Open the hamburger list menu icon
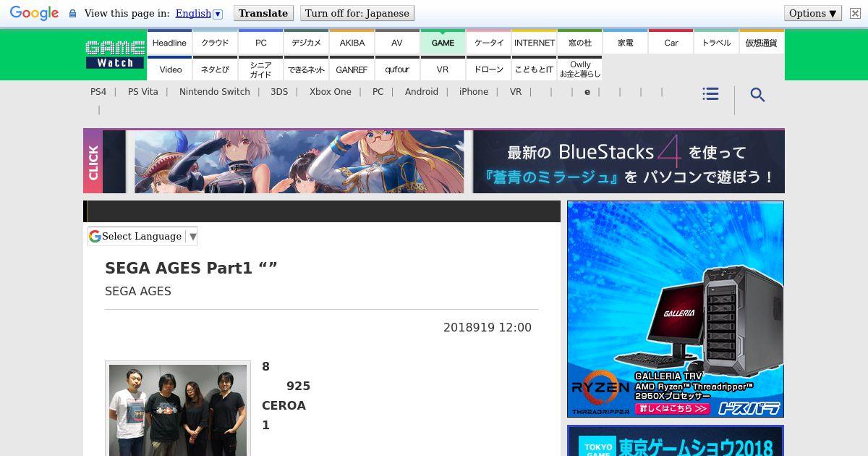 point(710,94)
